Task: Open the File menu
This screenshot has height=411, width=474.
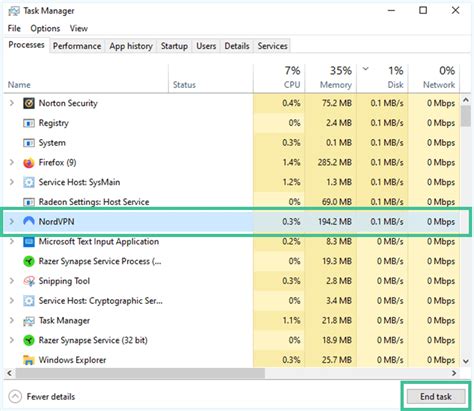Action: click(x=14, y=28)
